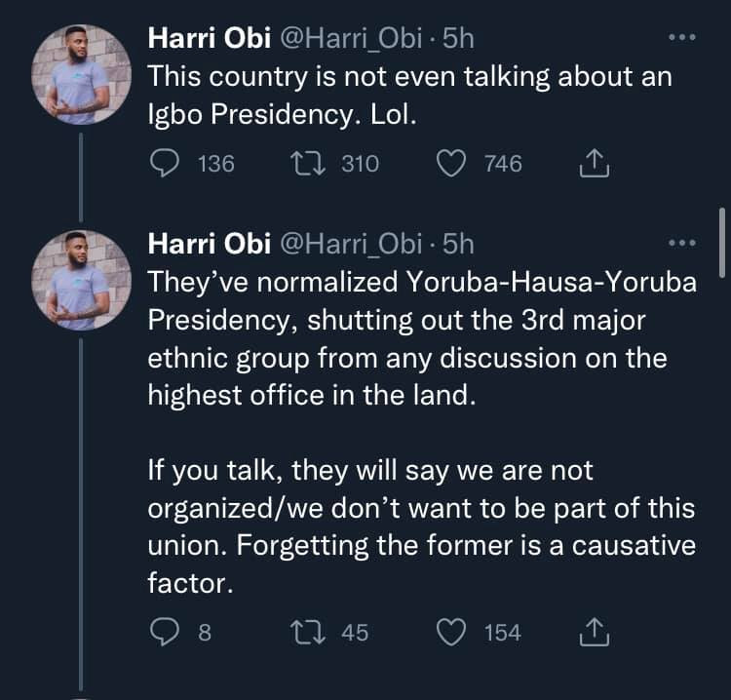Click the 5h timestamp on first tweet
The height and width of the screenshot is (700, 731).
pyautogui.click(x=458, y=38)
